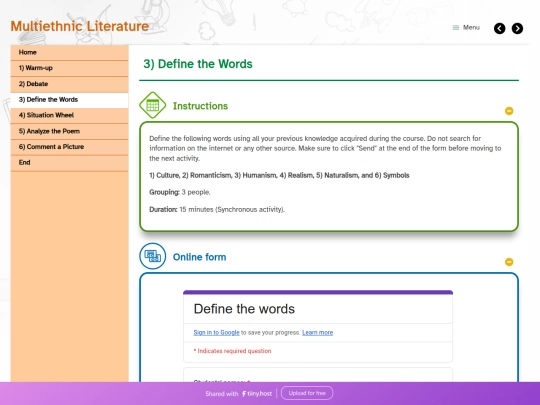540x405 pixels.
Task: Click the list of words to define
Action: (279, 175)
